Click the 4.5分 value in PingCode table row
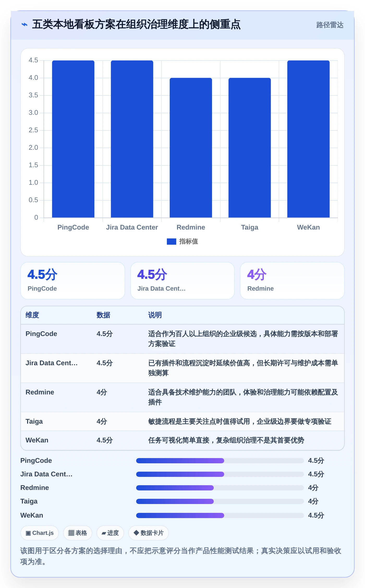365x588 pixels. (105, 334)
